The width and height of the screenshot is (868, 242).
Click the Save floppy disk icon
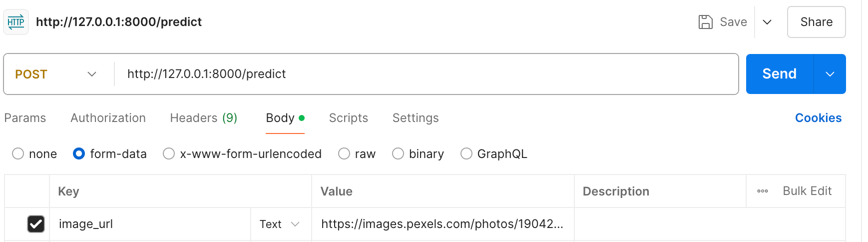[x=705, y=22]
